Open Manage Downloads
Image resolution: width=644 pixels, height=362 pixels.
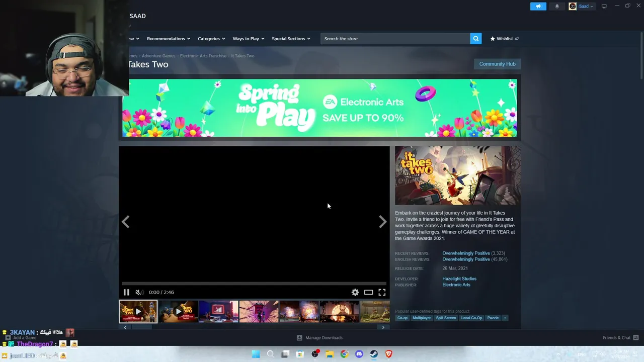319,338
